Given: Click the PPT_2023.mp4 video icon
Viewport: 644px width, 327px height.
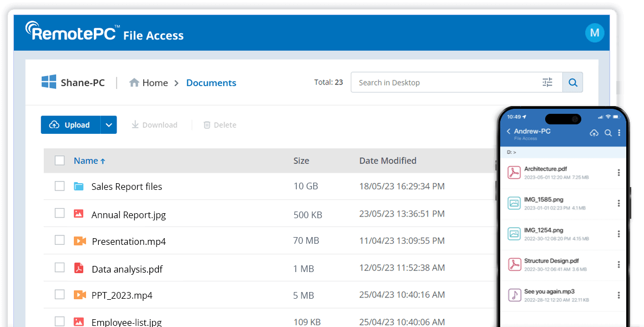Looking at the screenshot, I should click(x=80, y=295).
